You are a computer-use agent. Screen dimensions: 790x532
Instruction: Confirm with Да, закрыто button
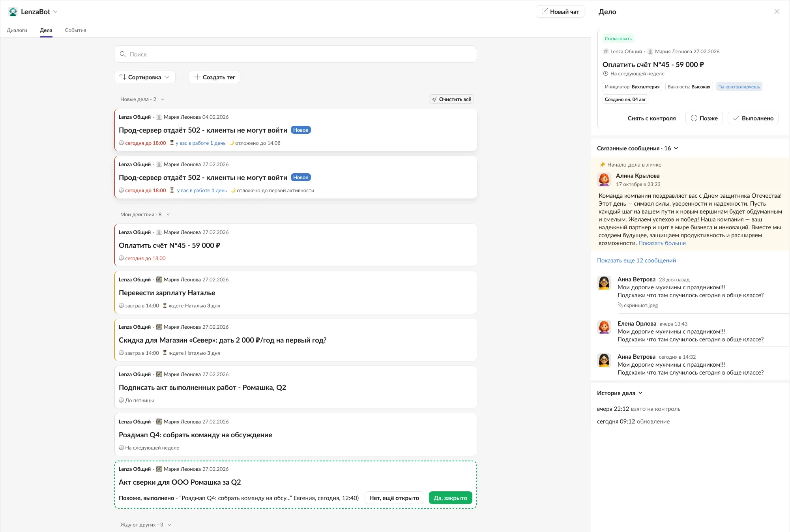450,498
